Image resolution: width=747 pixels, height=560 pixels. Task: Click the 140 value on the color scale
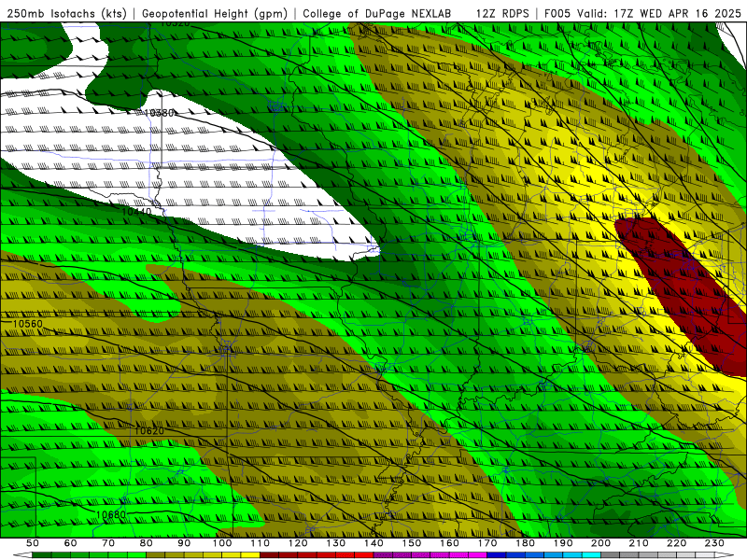tap(373, 543)
